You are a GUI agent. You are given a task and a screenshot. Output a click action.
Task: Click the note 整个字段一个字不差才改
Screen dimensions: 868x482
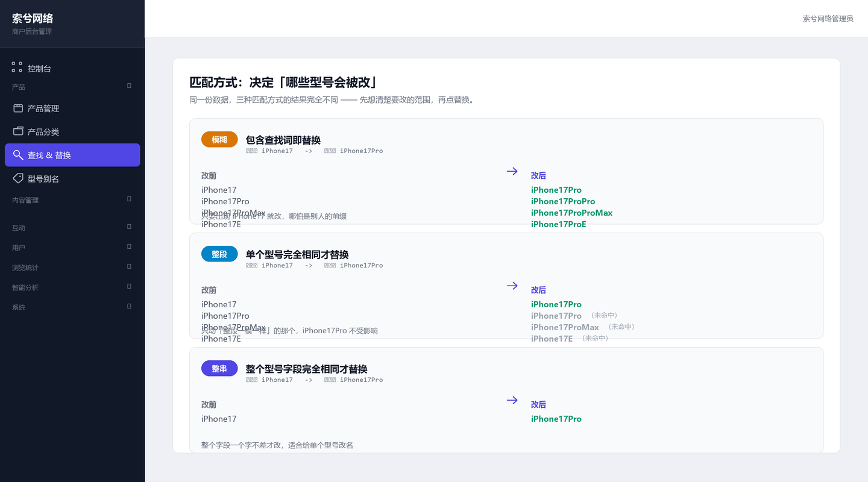click(277, 445)
